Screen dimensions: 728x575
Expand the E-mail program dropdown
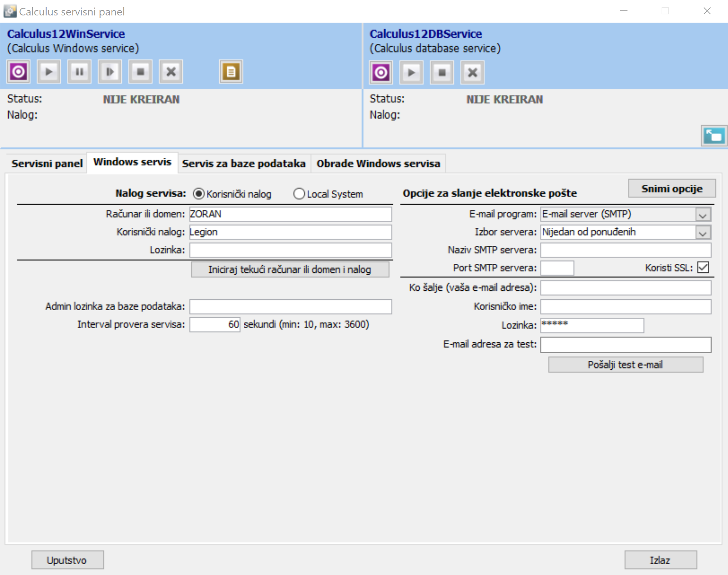pos(703,215)
